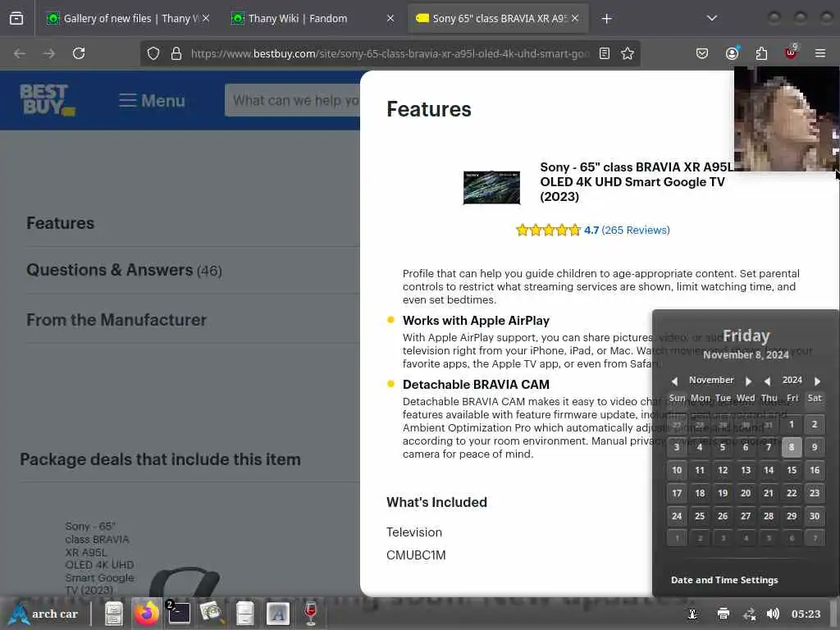Go forward page arrow

(x=48, y=53)
